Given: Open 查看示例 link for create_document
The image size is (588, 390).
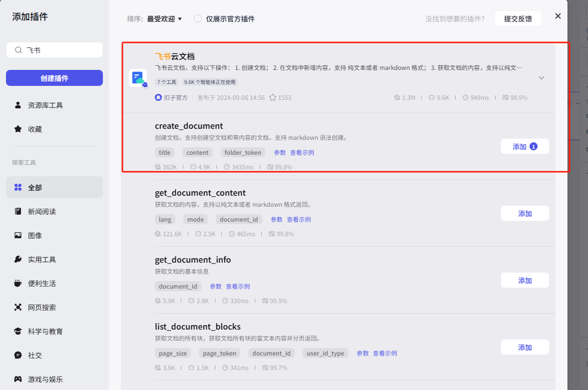Looking at the screenshot, I should [302, 153].
